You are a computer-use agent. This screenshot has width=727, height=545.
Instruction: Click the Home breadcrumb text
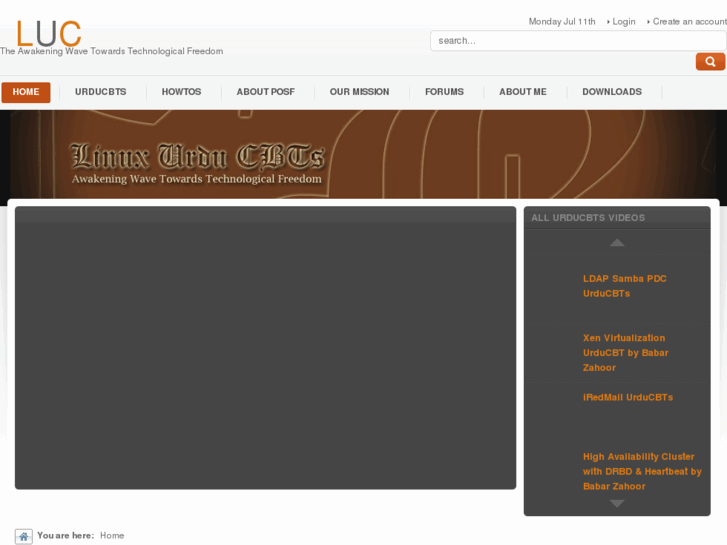click(112, 536)
